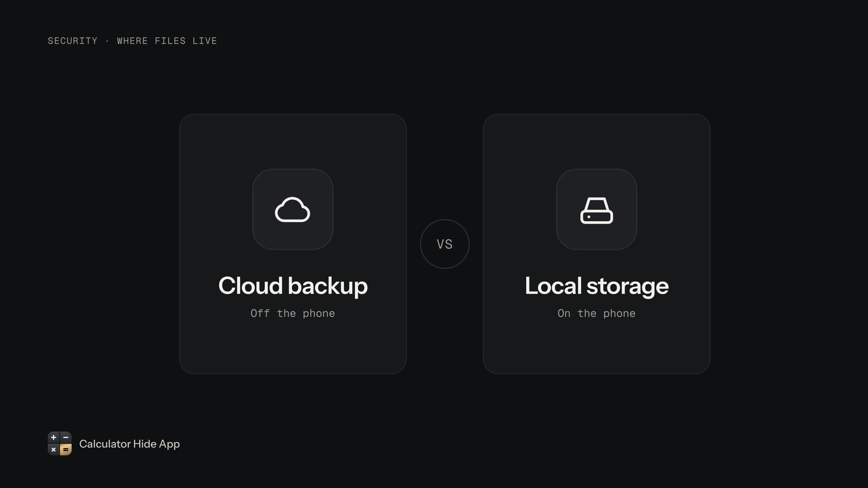Select the 'Cloud backup' heading
This screenshot has width=868, height=488.
[293, 286]
